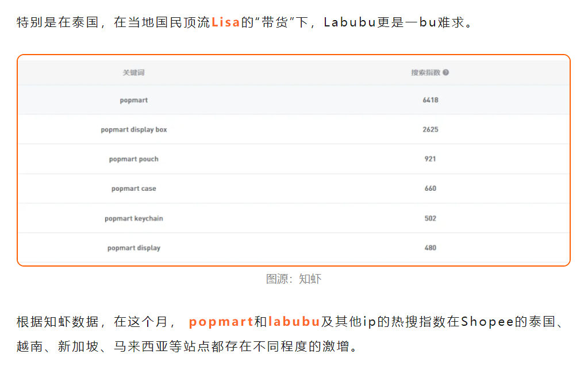This screenshot has height=366, width=588.
Task: Select the "popmart keychain" keyword
Action: pyautogui.click(x=133, y=218)
